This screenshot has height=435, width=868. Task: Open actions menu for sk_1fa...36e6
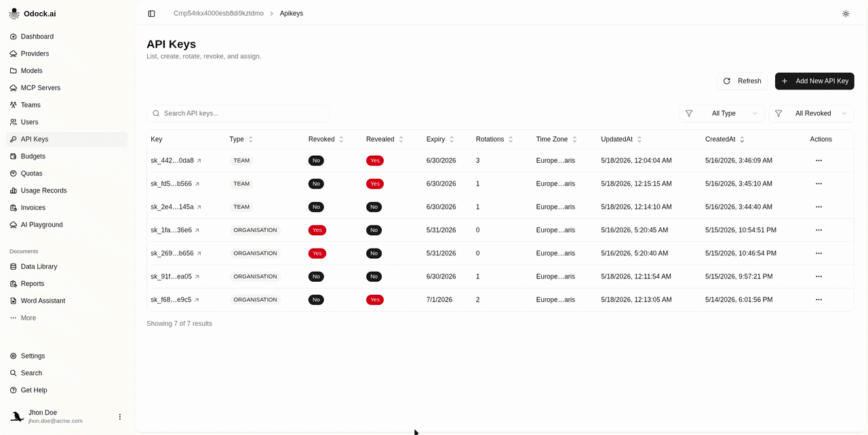818,230
